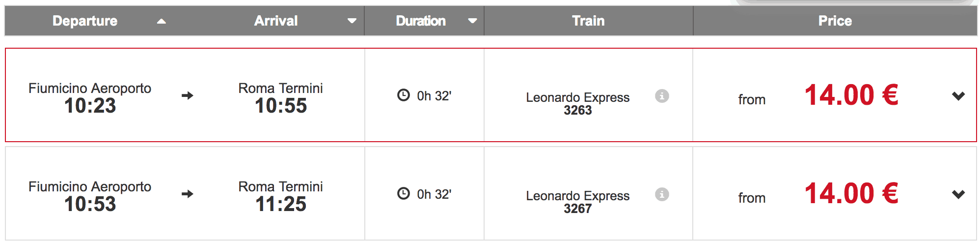Open info icon beside Leonardo Express 3267
Image resolution: width=980 pixels, height=244 pixels.
662,194
